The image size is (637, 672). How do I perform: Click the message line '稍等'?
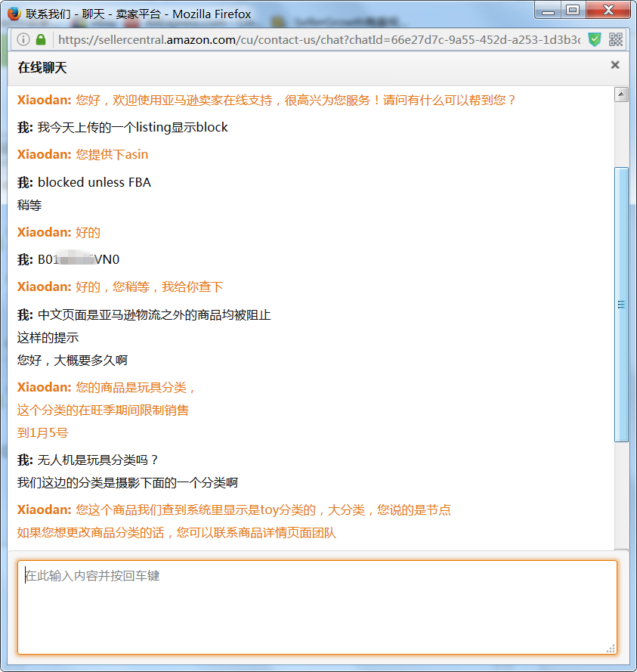(x=29, y=205)
